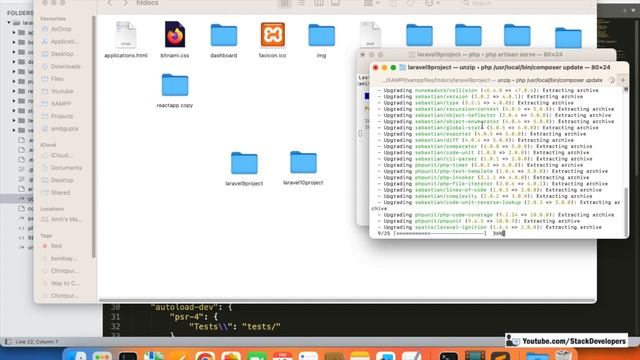640x360 pixels.
Task: Select the reactapp copy folder
Action: 175,91
